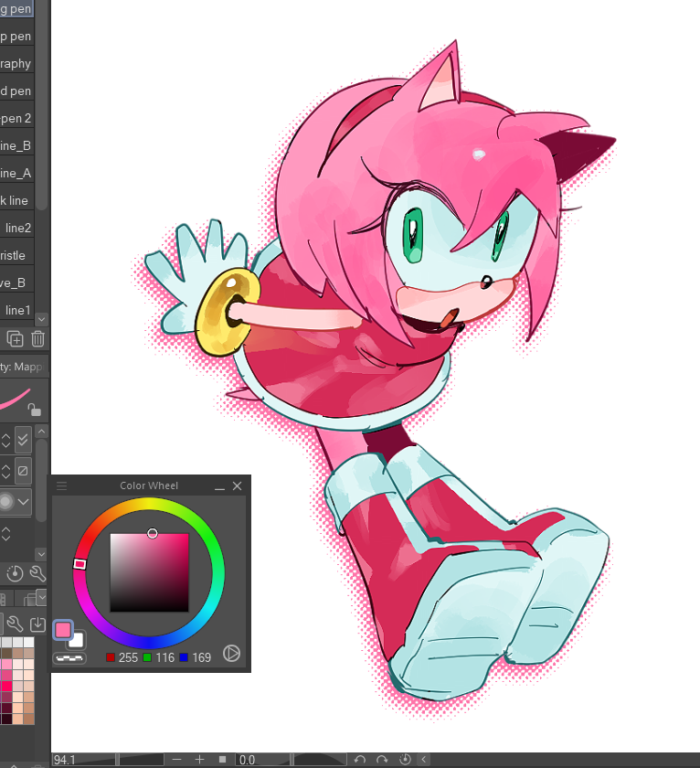The width and height of the screenshot is (700, 768).
Task: Select the 'line2' sub tool
Action: (x=16, y=228)
